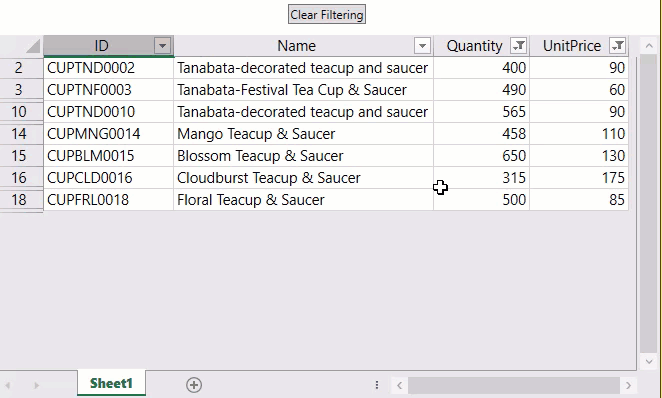662x398 pixels.
Task: Add a new sheet with plus icon
Action: (x=194, y=384)
